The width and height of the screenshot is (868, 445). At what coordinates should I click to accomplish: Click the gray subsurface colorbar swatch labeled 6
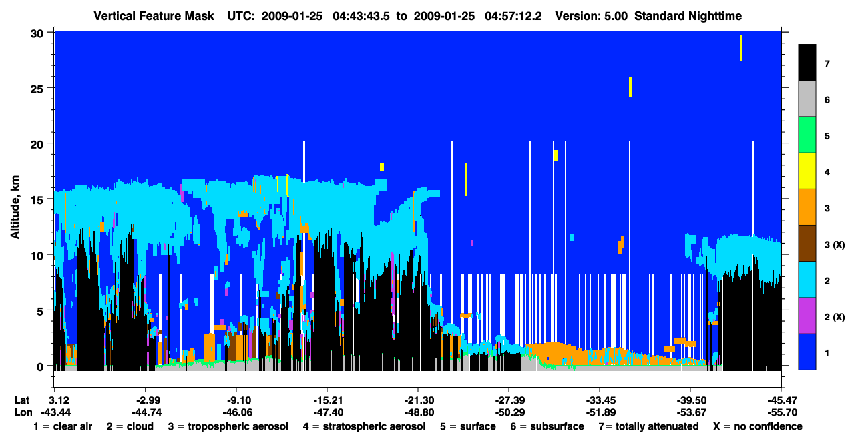point(807,99)
